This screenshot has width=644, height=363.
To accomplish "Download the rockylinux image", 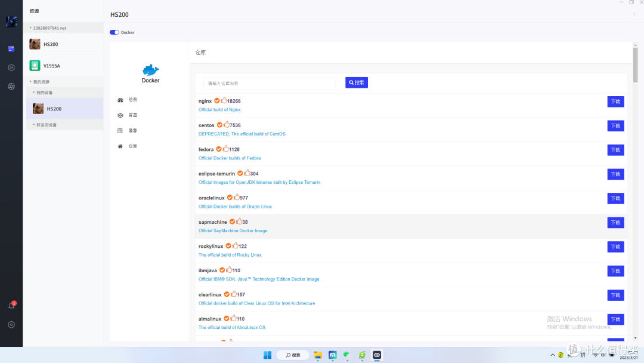I will coord(615,247).
